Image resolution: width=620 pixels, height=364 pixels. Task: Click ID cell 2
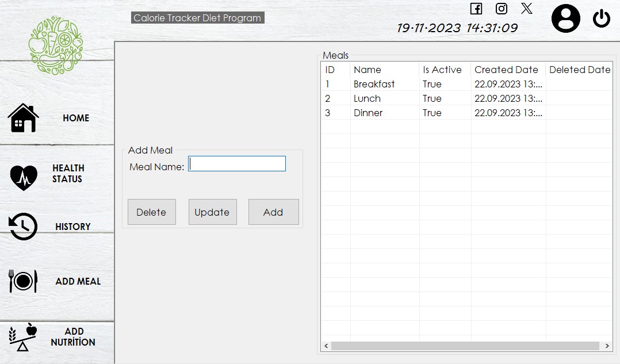click(x=328, y=98)
